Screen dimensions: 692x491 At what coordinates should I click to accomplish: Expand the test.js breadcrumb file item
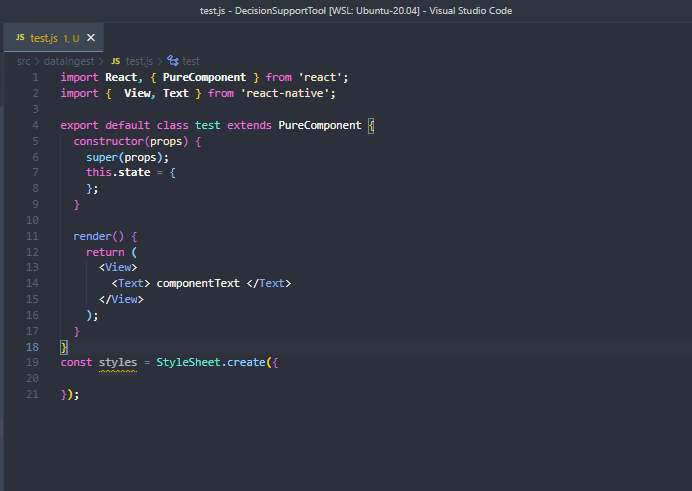point(139,61)
